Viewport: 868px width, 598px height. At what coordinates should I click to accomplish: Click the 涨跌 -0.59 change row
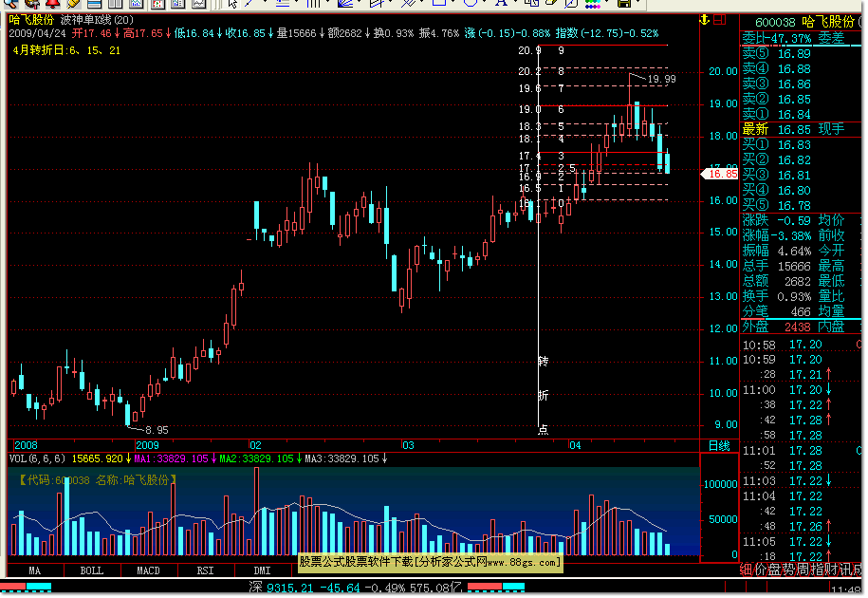coord(776,221)
